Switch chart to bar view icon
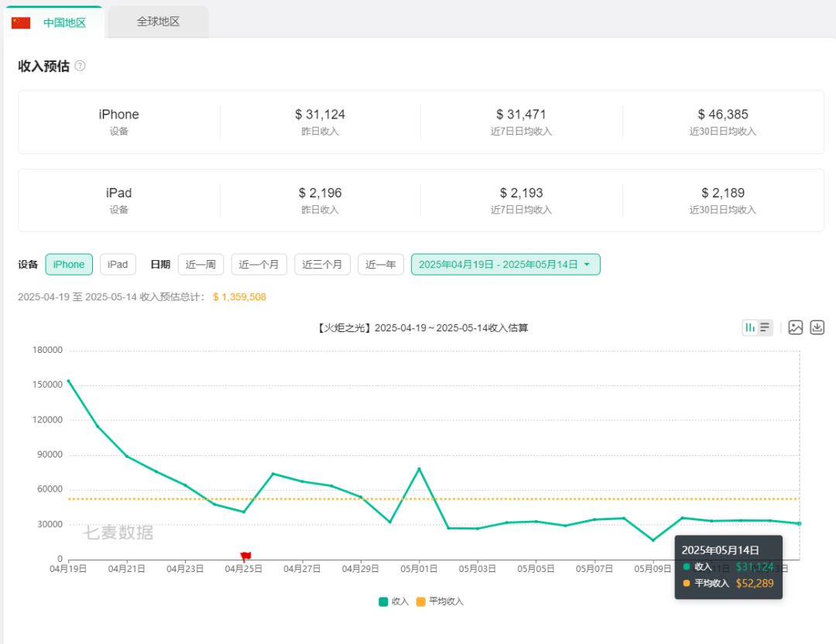The height and width of the screenshot is (644, 836). 749,327
